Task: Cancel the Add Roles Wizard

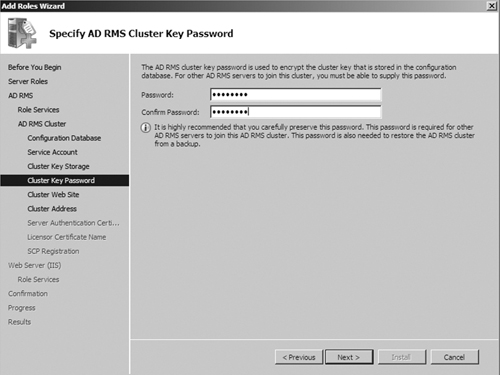Action: tap(455, 357)
